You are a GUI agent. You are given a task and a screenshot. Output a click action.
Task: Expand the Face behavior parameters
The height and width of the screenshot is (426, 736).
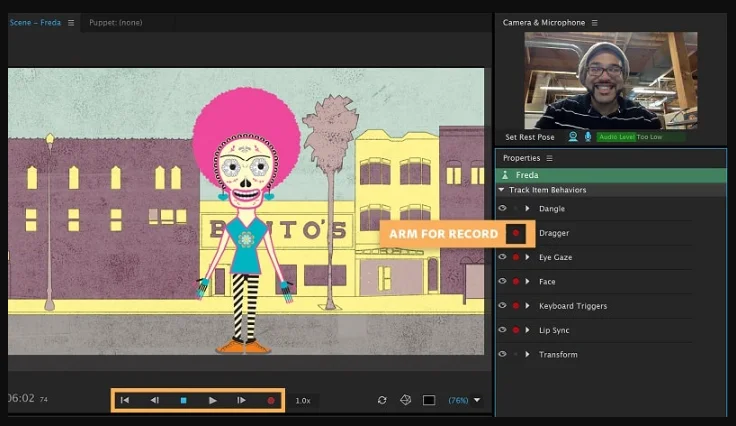click(528, 281)
